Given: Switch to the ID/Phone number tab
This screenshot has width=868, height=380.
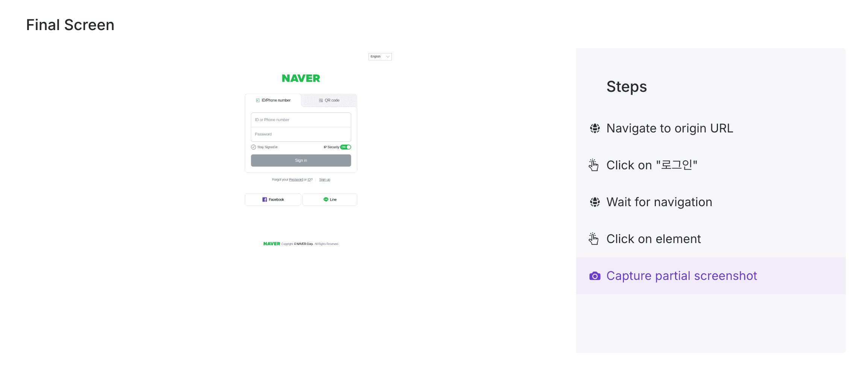Looking at the screenshot, I should [x=273, y=100].
